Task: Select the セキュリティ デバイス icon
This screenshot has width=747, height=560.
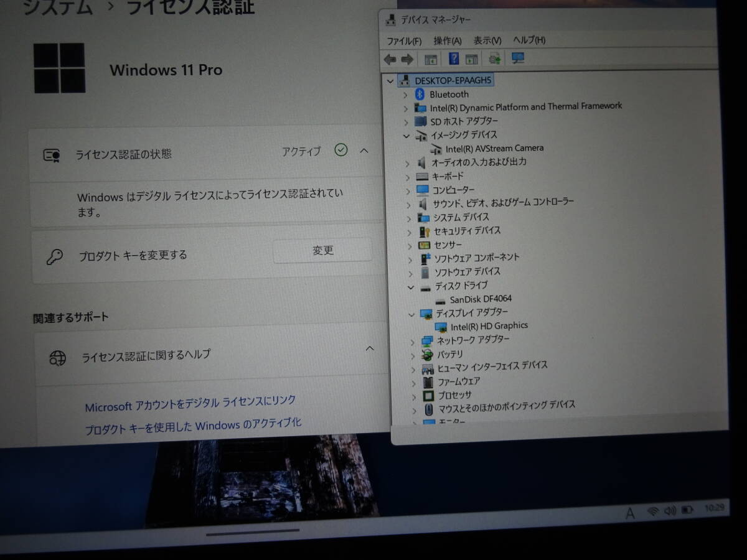Action: click(x=425, y=231)
